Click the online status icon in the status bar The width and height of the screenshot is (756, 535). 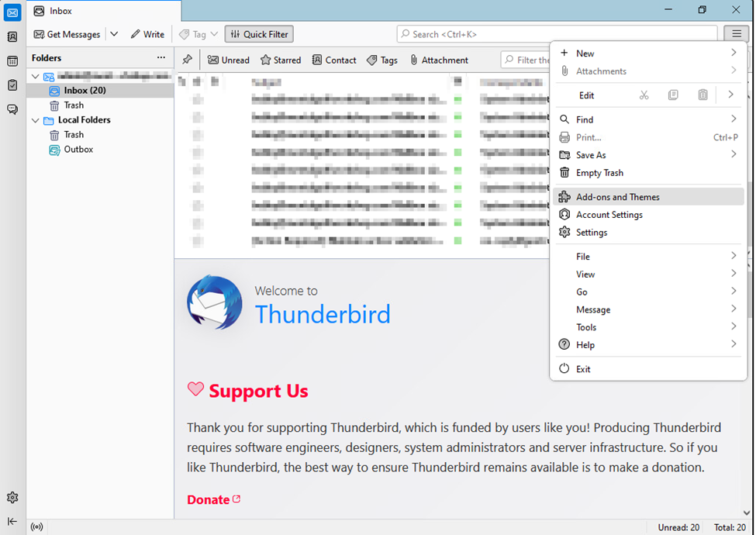click(x=36, y=526)
